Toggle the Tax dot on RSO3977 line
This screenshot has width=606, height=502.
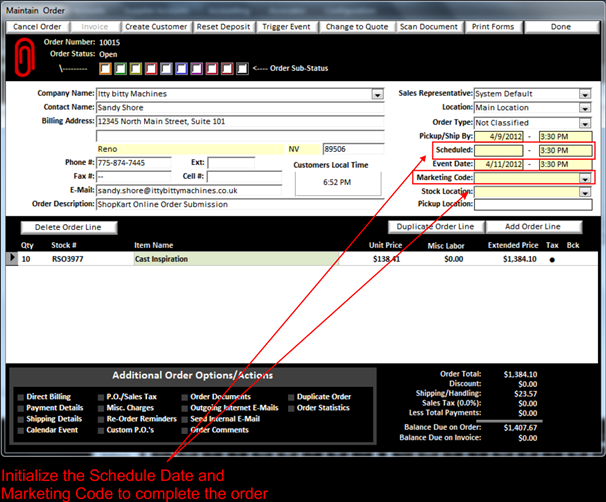point(551,259)
